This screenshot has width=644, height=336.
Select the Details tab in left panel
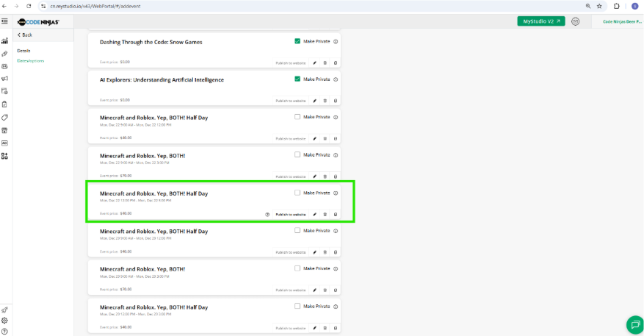click(23, 51)
